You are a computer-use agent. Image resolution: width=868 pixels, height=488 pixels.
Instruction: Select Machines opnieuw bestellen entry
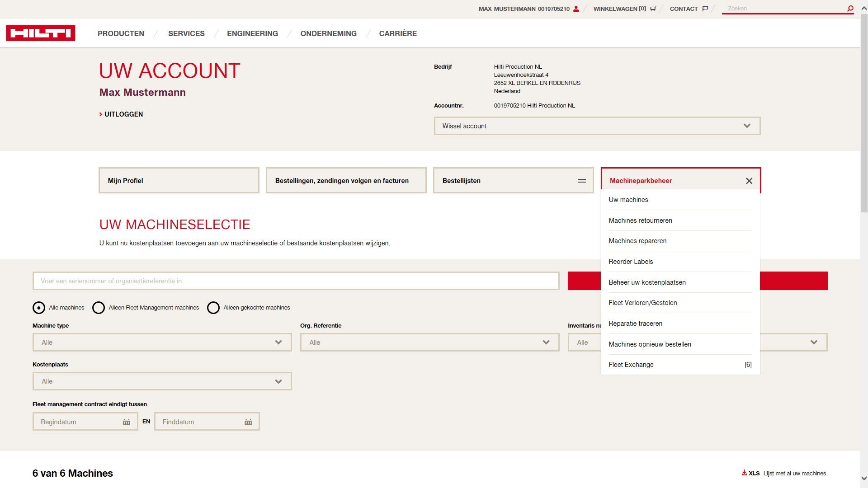680,344
